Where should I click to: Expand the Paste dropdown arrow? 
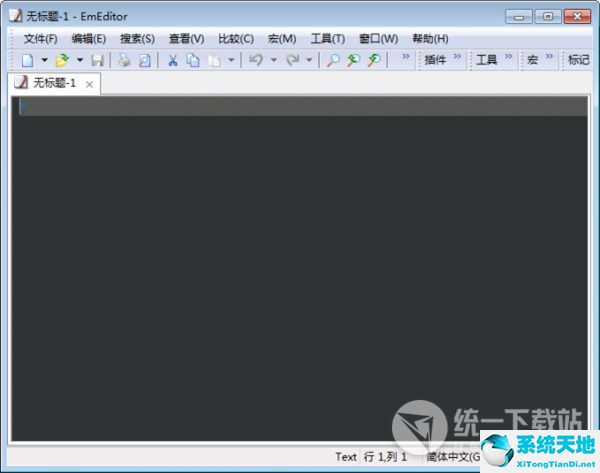(231, 60)
